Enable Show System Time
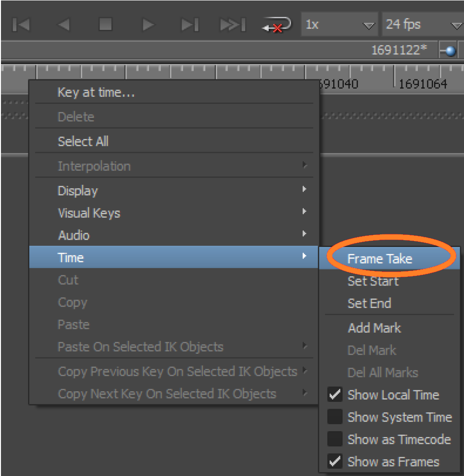The width and height of the screenshot is (464, 476). (x=400, y=417)
